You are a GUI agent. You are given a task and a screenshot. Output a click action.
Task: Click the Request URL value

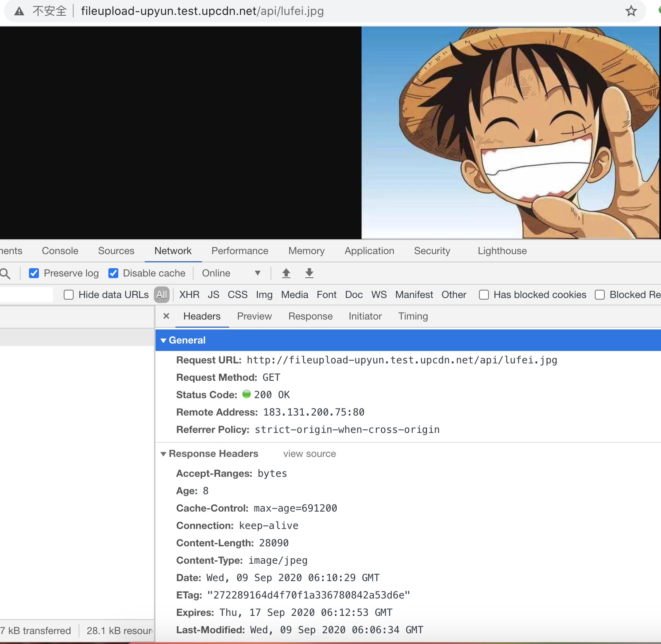[x=402, y=360]
